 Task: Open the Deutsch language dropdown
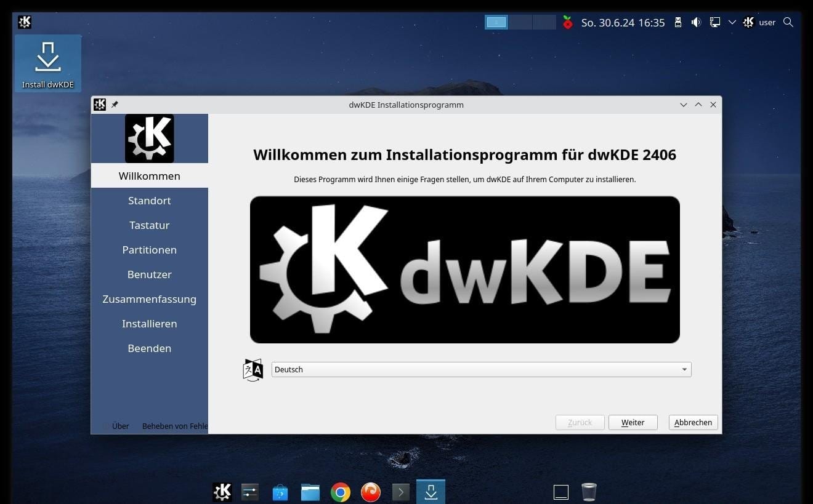482,369
